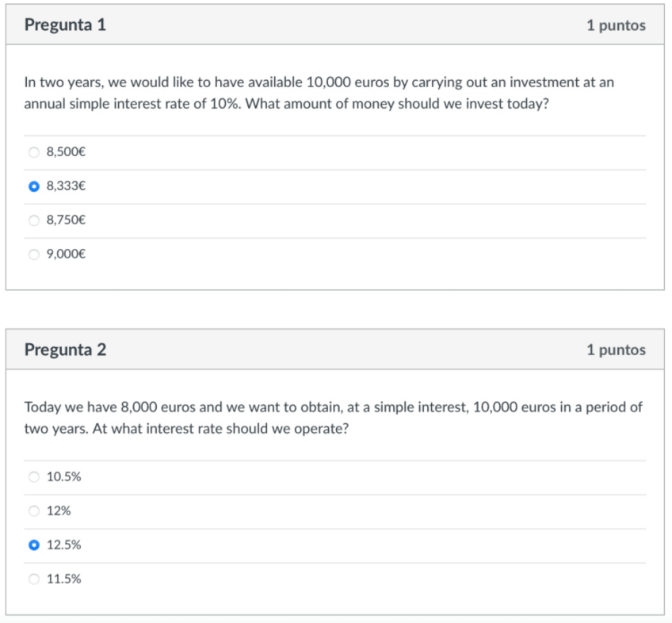This screenshot has height=623, width=672.
Task: Click the 8,750€ answer label text
Action: [x=66, y=220]
